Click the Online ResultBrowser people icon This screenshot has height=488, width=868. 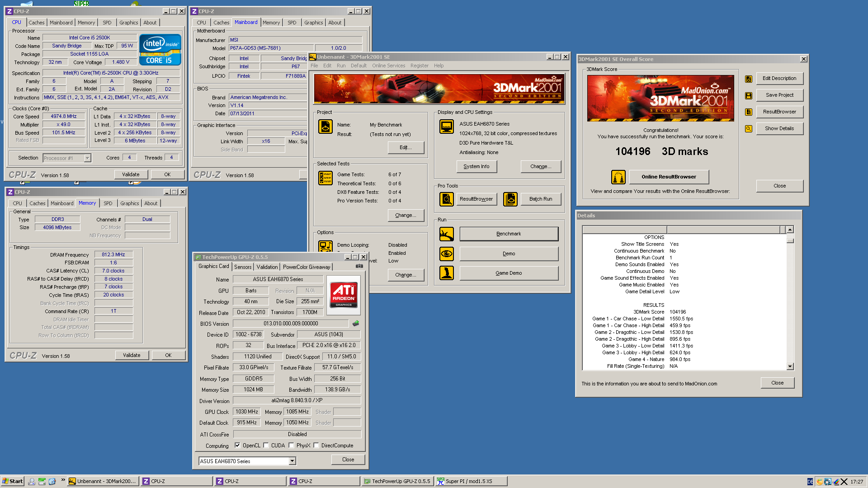point(618,177)
